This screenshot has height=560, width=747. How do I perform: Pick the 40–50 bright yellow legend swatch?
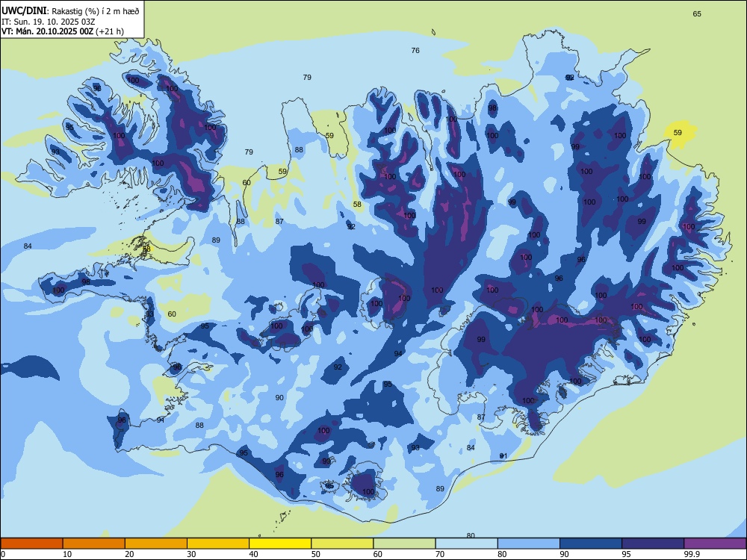pyautogui.click(x=280, y=544)
